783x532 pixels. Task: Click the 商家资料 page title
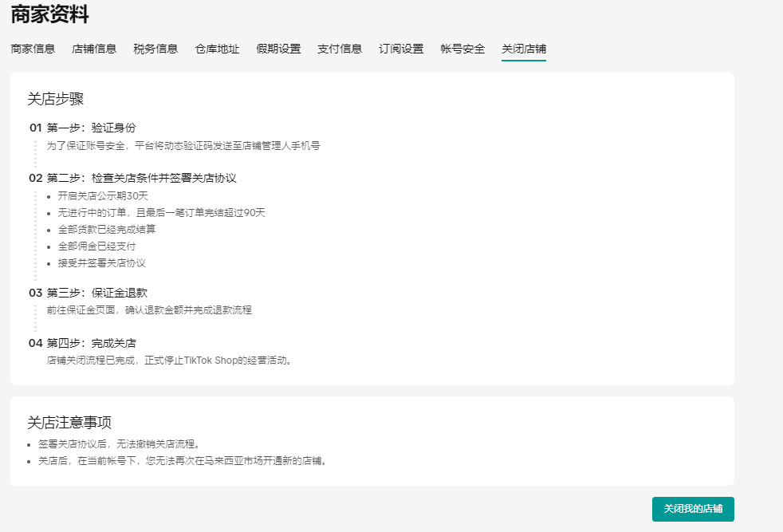click(49, 14)
